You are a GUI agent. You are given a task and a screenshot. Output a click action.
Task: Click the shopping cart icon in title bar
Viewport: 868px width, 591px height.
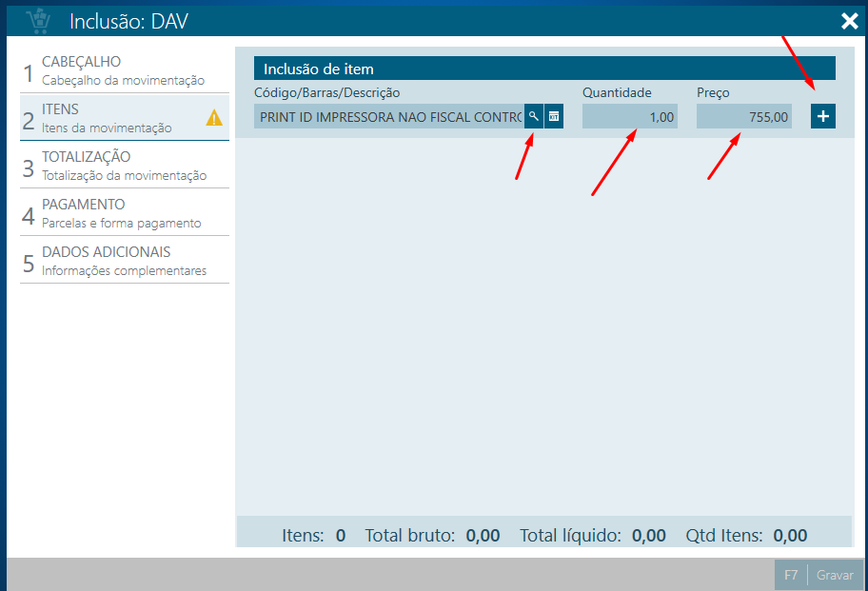click(38, 21)
